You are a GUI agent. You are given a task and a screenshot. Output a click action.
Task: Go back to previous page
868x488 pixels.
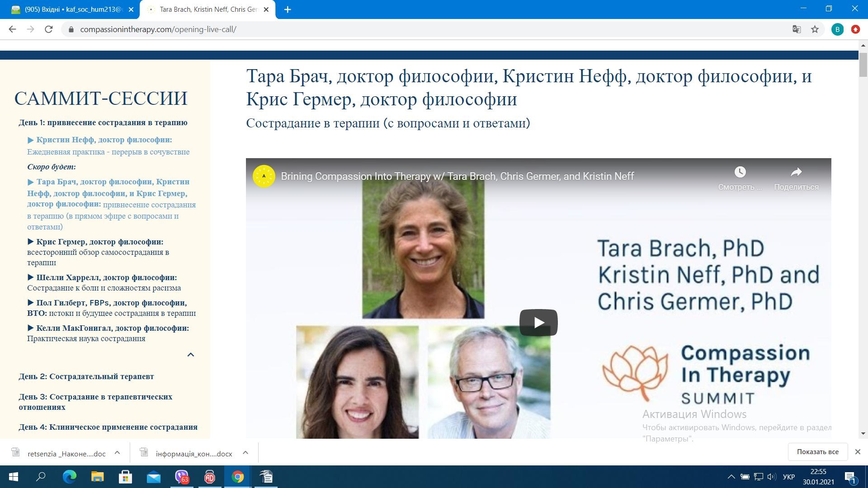point(13,29)
